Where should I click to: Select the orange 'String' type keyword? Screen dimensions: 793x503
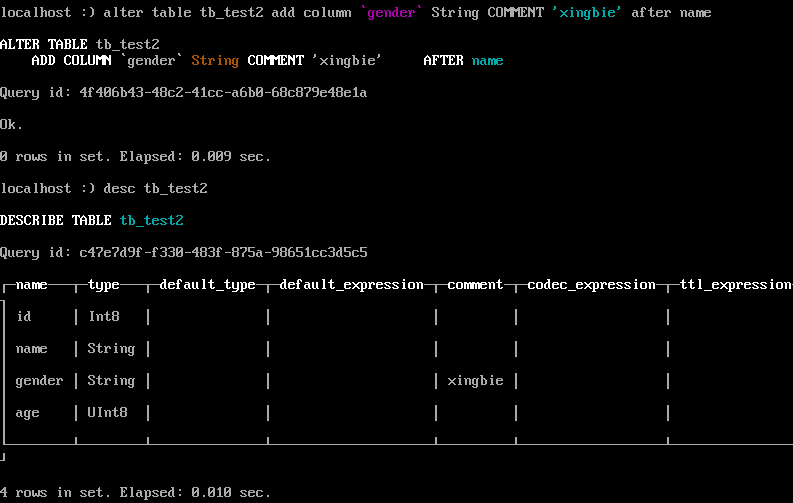(x=215, y=61)
